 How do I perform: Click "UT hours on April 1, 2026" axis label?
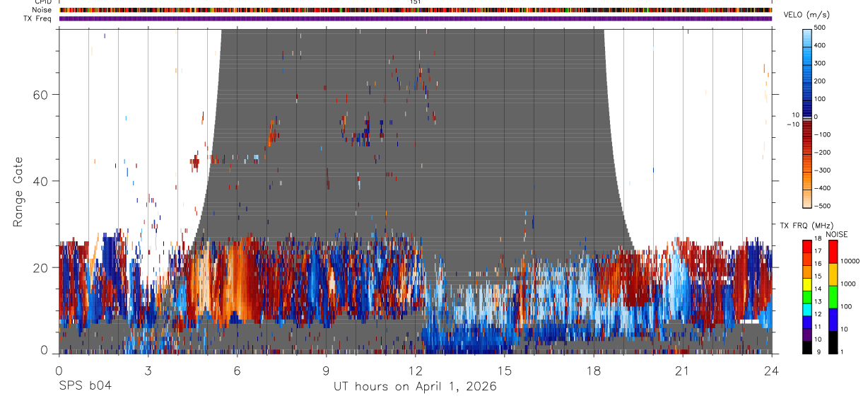(415, 386)
